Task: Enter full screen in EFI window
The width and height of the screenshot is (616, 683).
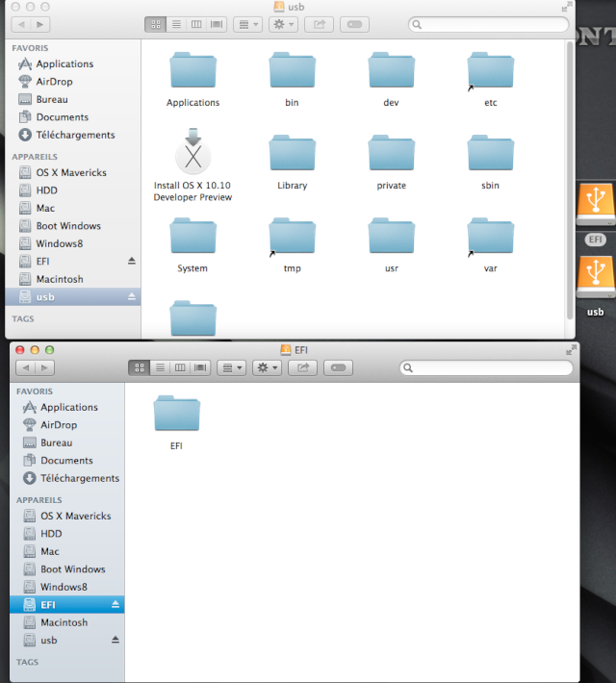Action: tap(571, 349)
